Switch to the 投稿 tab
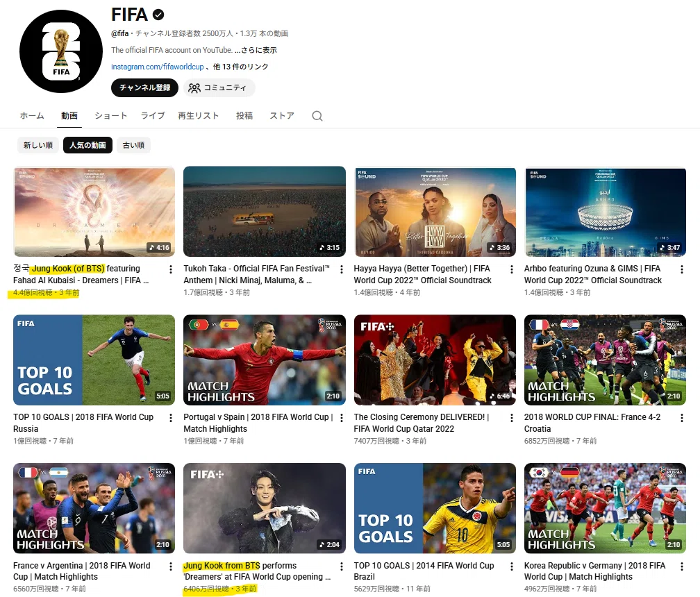The image size is (700, 597). coord(244,116)
